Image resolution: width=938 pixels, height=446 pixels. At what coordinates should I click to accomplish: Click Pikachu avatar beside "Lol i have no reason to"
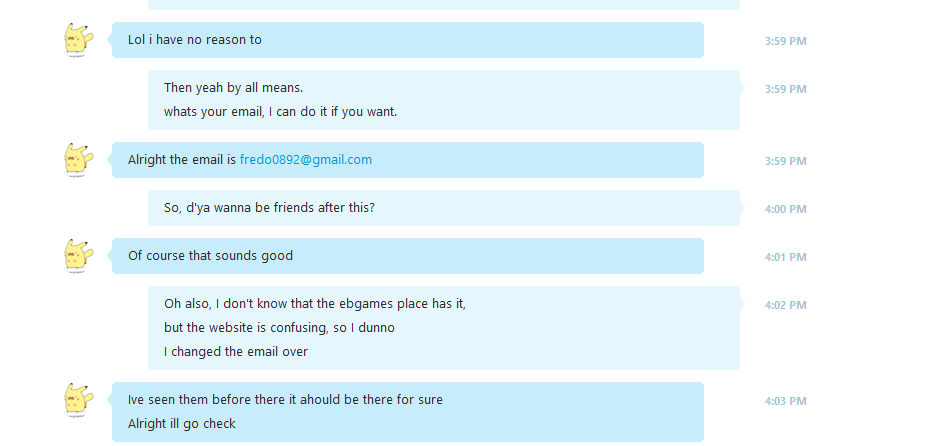click(x=78, y=41)
